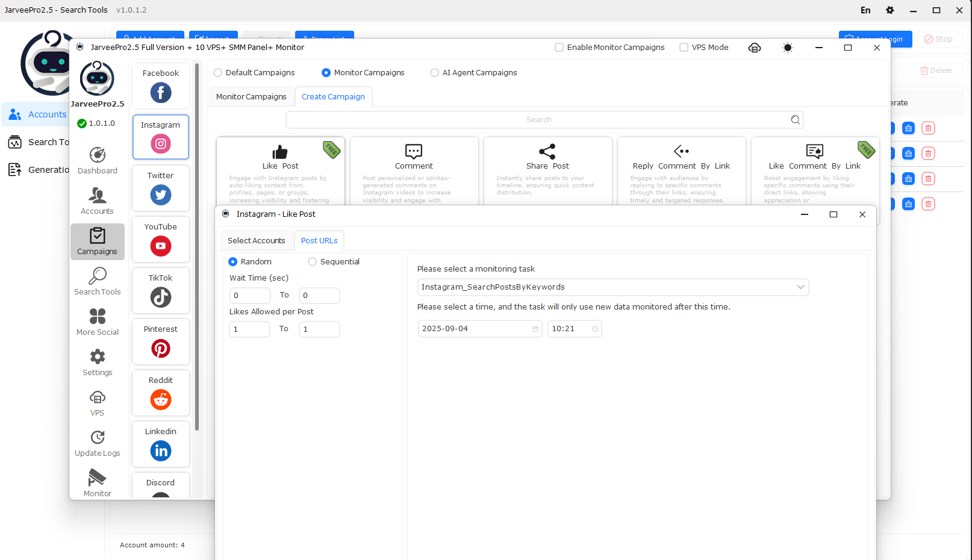Open the Dashboard sidebar icon
This screenshot has height=560, width=972.
pyautogui.click(x=98, y=160)
